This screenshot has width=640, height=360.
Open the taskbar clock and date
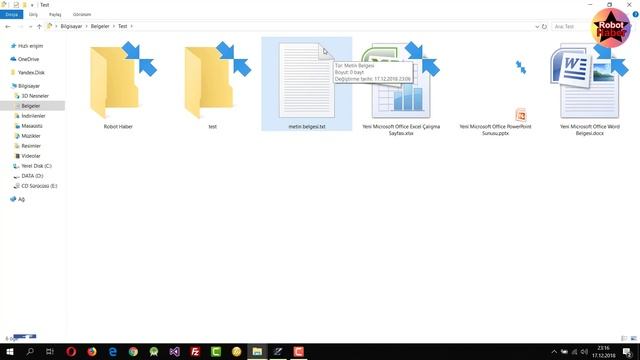603,352
